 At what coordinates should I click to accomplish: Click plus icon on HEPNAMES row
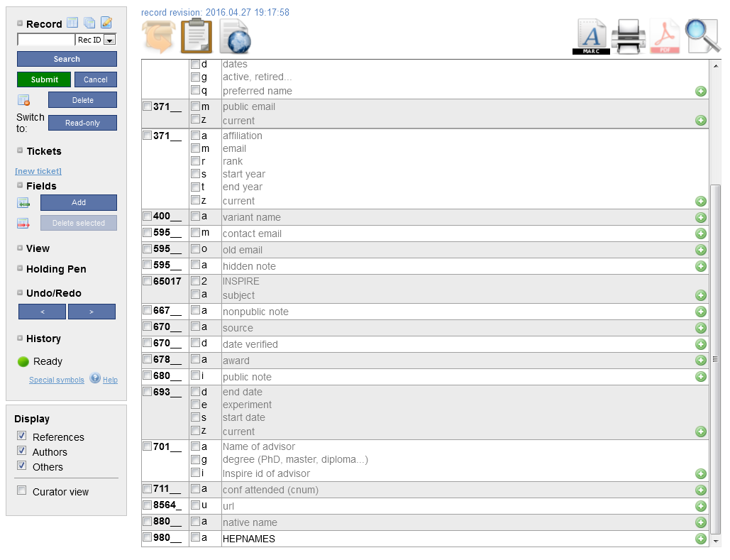(x=701, y=539)
